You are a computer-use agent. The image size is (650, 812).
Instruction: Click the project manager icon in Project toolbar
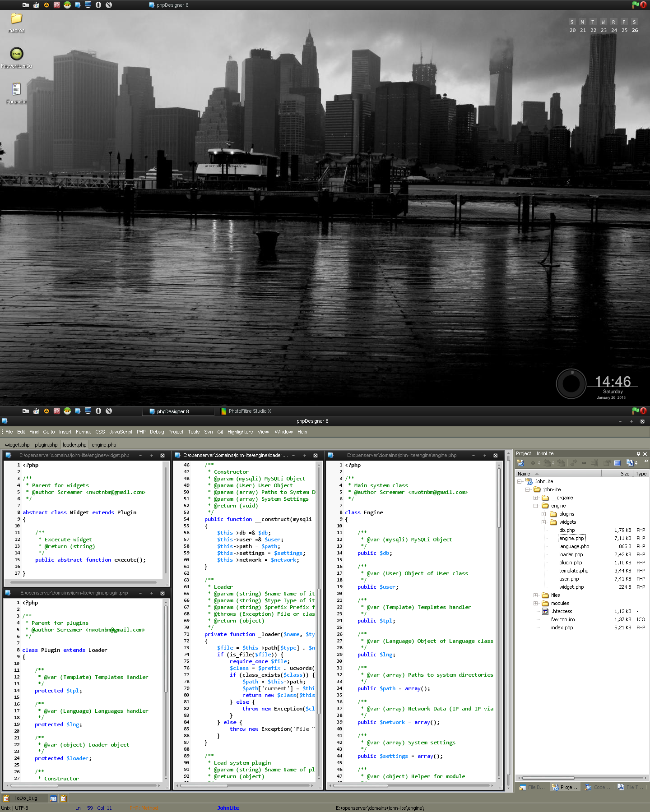coord(520,463)
